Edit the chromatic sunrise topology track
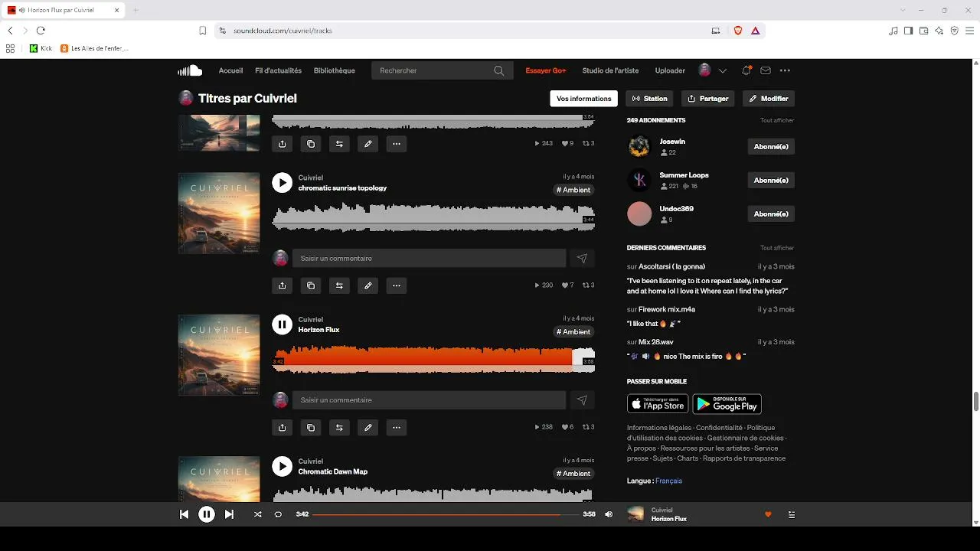This screenshot has height=551, width=980. [368, 285]
